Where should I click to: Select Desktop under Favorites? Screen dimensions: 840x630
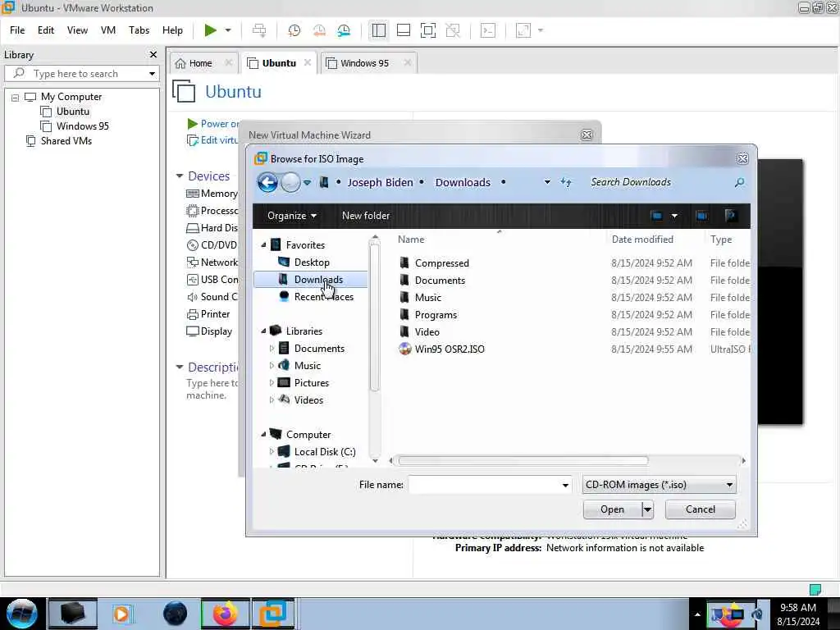[x=312, y=262]
